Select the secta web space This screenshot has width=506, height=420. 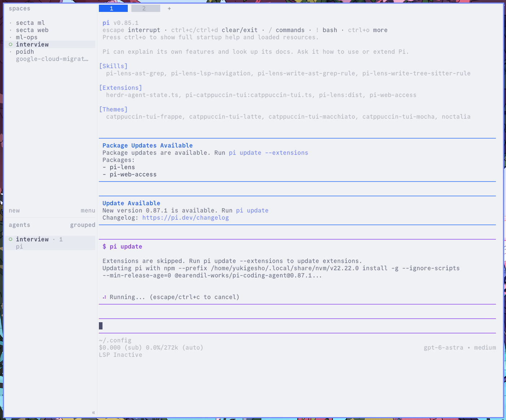pos(32,30)
